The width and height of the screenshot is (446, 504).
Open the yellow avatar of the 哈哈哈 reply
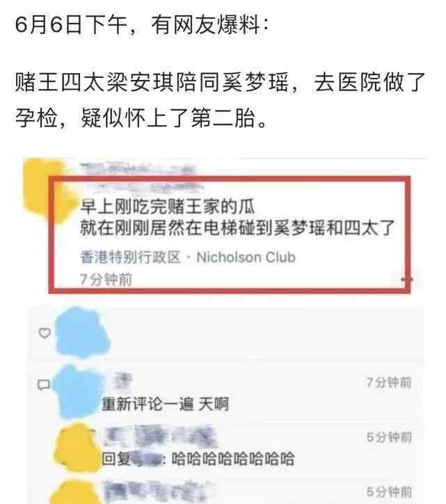[x=77, y=448]
